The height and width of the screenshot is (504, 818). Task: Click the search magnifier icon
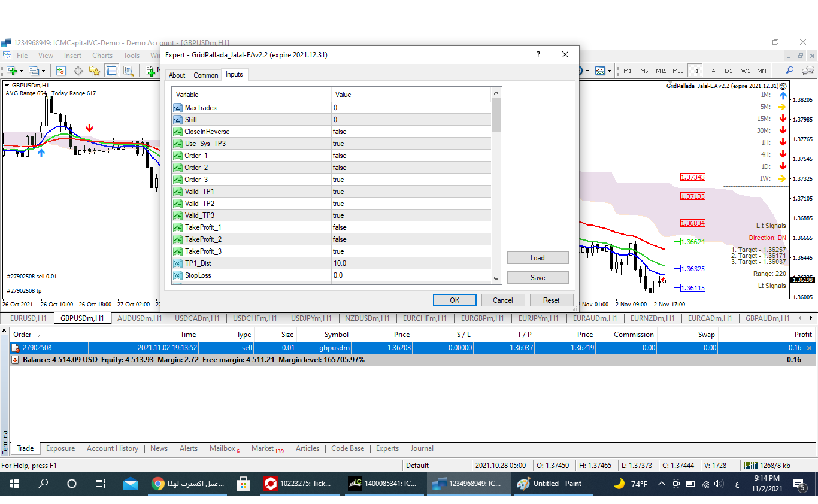789,71
